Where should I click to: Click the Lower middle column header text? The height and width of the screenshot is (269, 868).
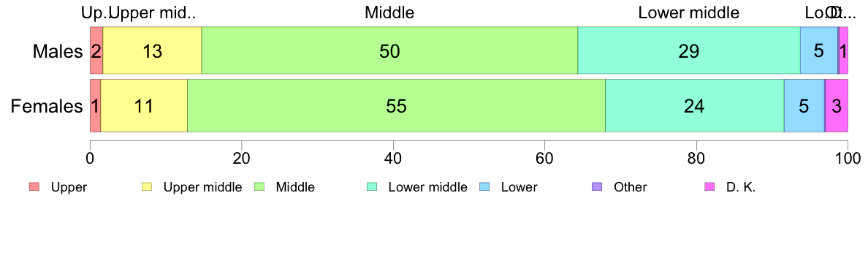pyautogui.click(x=689, y=12)
